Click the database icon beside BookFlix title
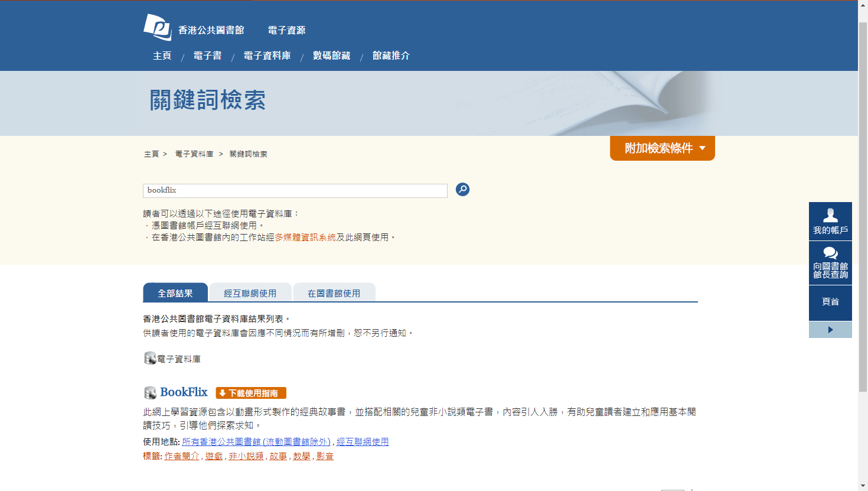 [150, 393]
